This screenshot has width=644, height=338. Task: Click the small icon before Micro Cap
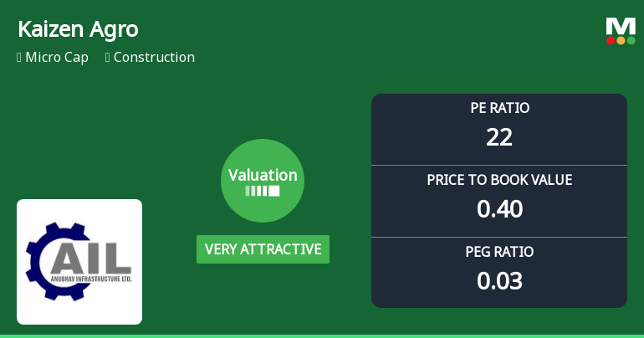coord(19,58)
